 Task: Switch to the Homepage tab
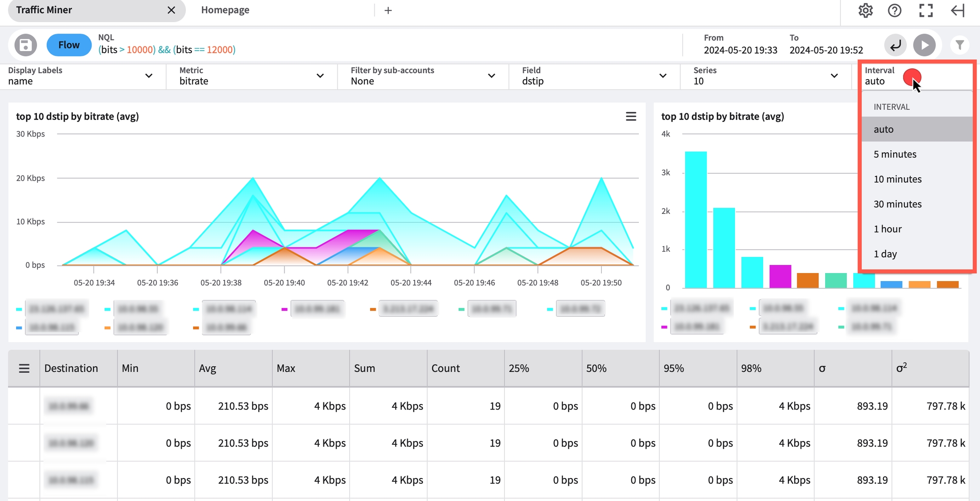pyautogui.click(x=225, y=10)
